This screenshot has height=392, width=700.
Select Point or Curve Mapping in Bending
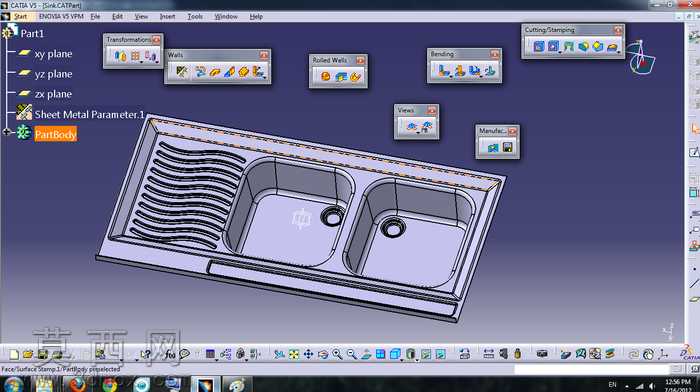point(490,71)
